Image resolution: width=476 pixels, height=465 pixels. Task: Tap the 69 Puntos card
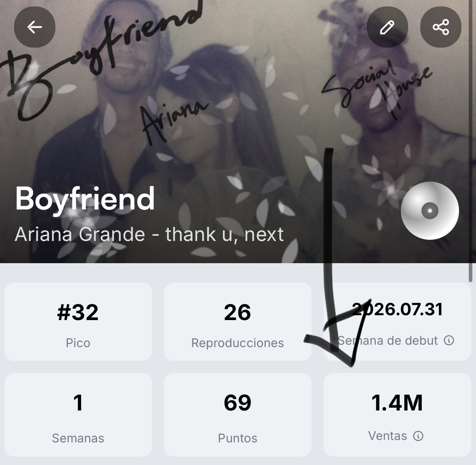tap(238, 415)
